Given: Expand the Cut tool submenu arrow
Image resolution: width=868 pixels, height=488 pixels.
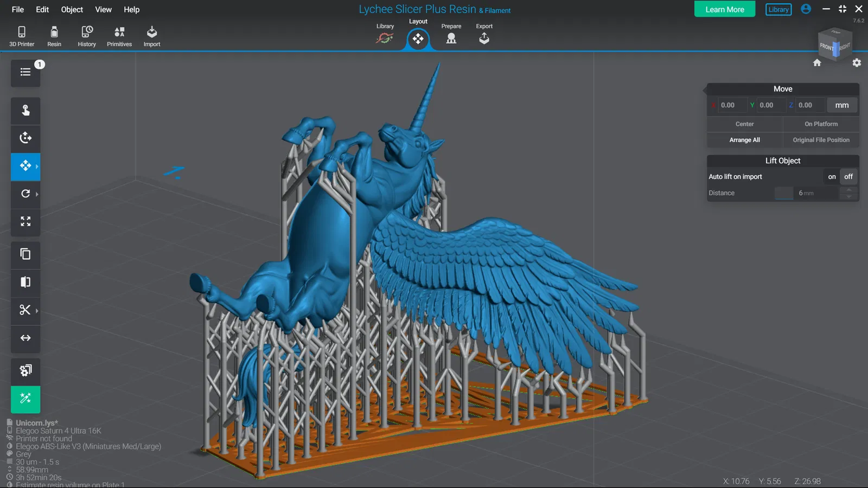Looking at the screenshot, I should [x=37, y=311].
